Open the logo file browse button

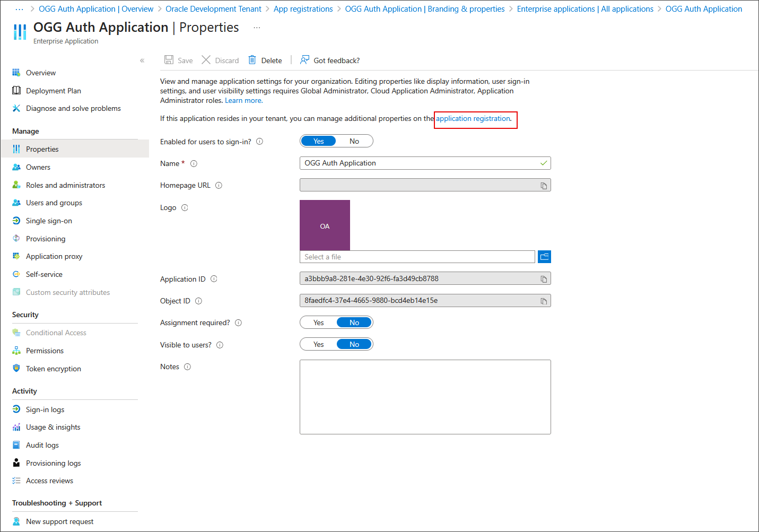click(x=544, y=257)
